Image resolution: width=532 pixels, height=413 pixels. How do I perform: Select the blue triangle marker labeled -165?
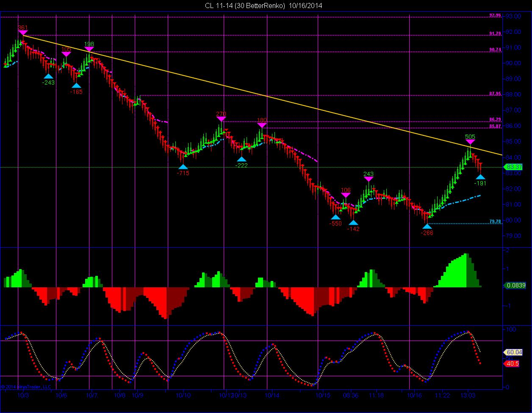click(77, 85)
